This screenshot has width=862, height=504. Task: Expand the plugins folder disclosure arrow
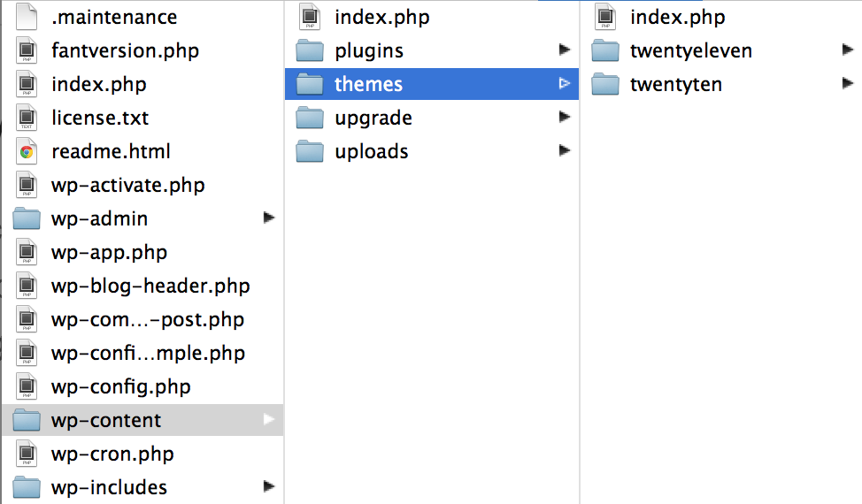click(x=564, y=50)
